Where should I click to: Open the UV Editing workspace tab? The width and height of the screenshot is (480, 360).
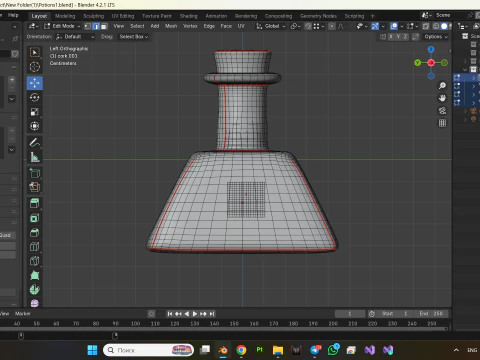click(x=123, y=16)
